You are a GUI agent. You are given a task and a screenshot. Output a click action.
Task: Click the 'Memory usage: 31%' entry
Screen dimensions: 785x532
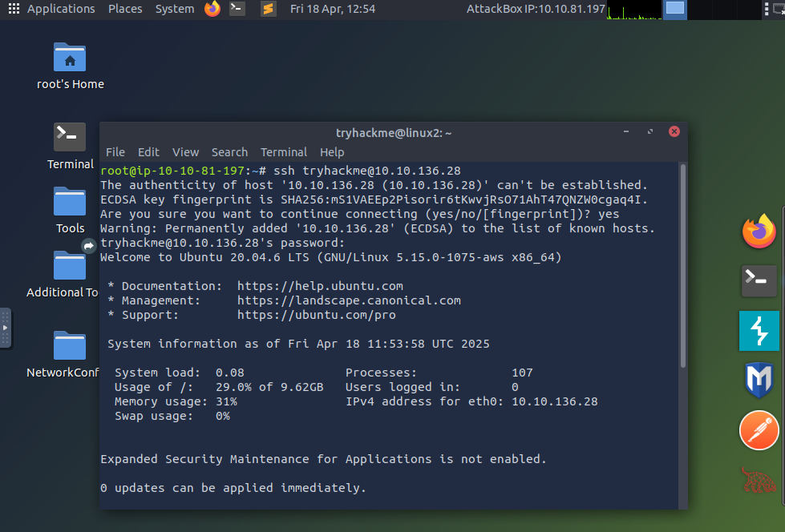click(x=176, y=401)
